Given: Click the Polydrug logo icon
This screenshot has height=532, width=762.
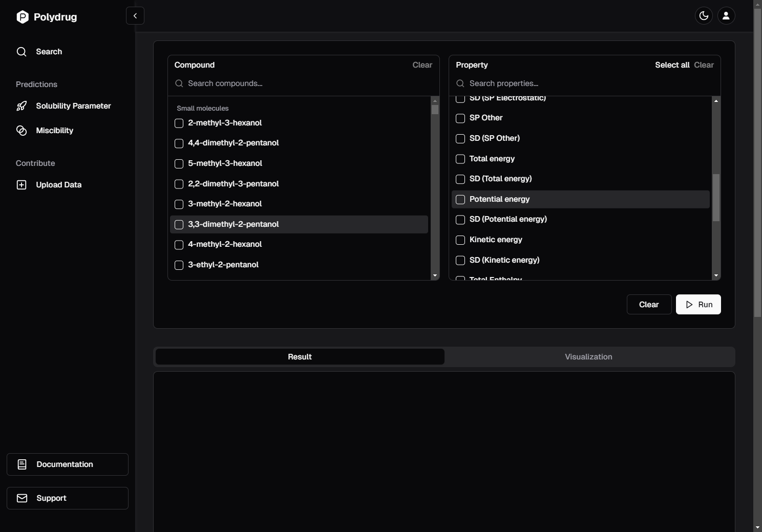Looking at the screenshot, I should (x=23, y=17).
